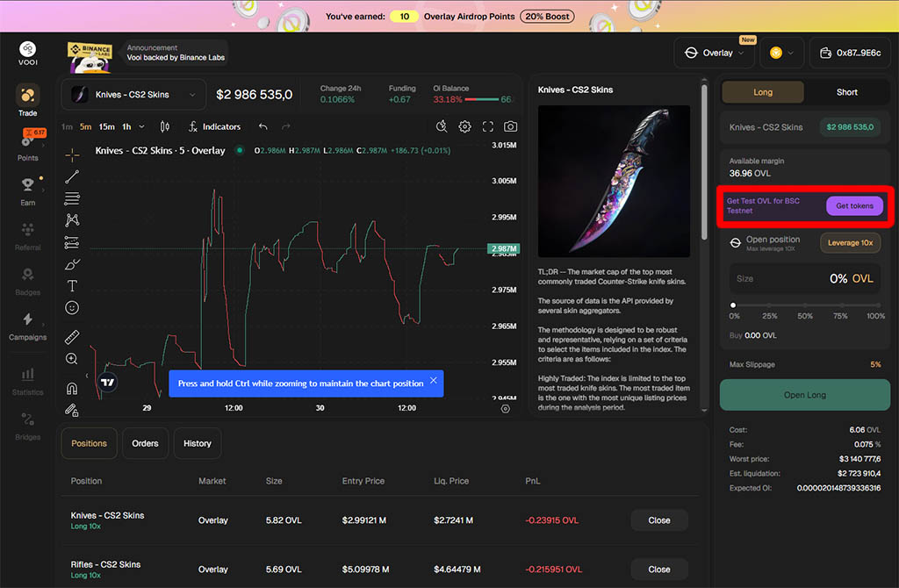Select the crosshair cursor tool
Viewport: 899px width, 588px height.
[72, 154]
